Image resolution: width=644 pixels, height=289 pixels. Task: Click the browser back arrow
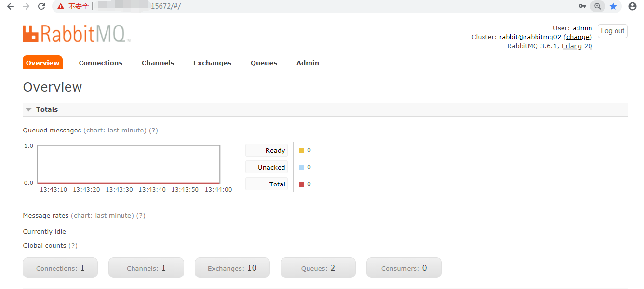[11, 6]
